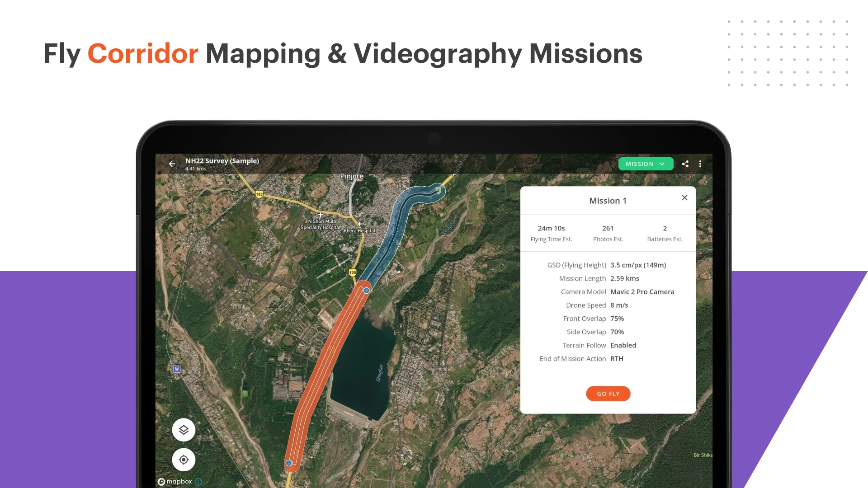This screenshot has height=488, width=868.
Task: Edit the Drone Speed value
Action: (619, 305)
